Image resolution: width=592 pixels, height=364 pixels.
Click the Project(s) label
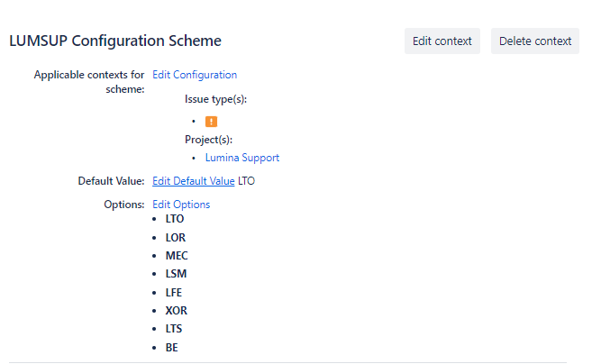[x=208, y=140]
